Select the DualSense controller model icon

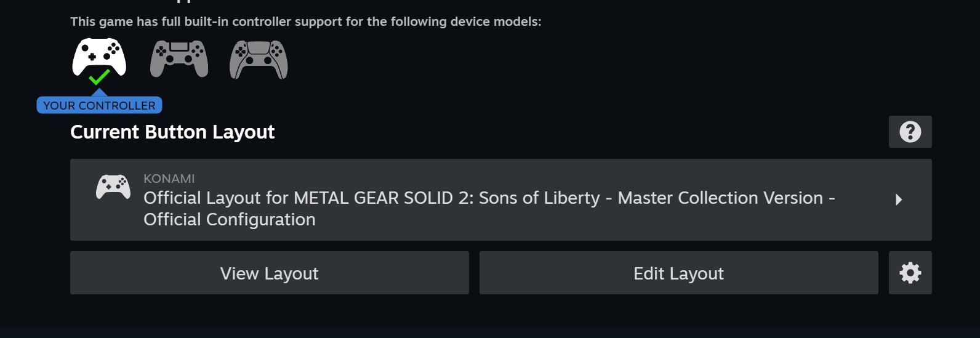pyautogui.click(x=259, y=60)
